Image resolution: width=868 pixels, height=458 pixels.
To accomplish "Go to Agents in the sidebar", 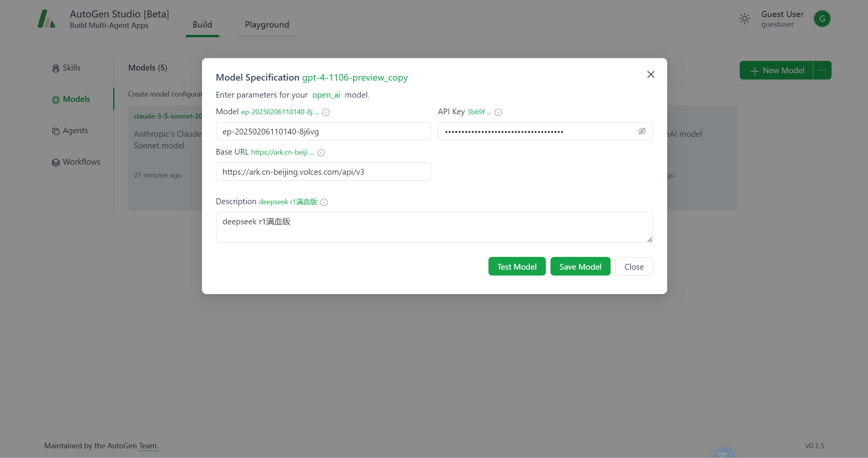I will [70, 131].
